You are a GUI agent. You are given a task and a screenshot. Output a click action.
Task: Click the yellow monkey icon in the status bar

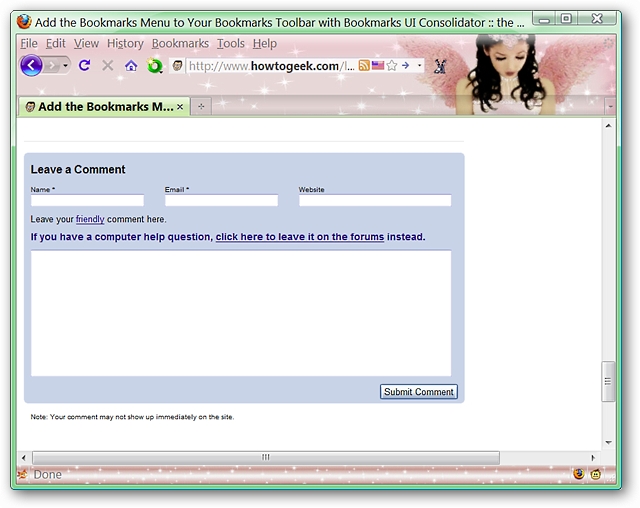(x=596, y=474)
